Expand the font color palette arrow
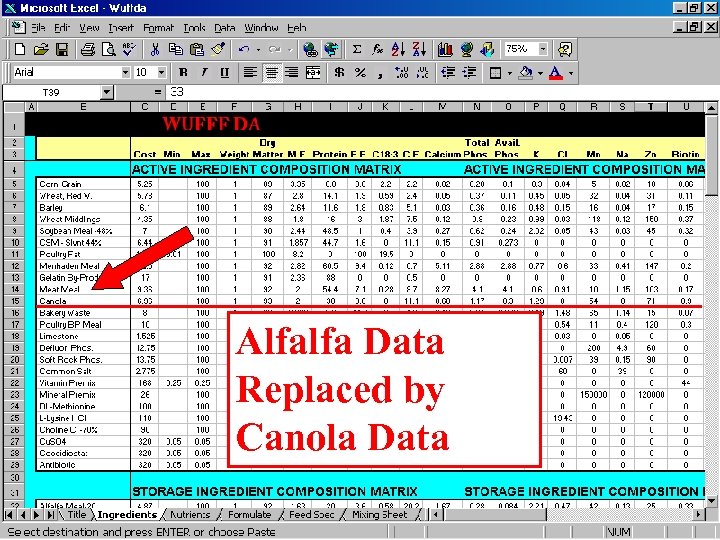The image size is (720, 540). (x=571, y=73)
